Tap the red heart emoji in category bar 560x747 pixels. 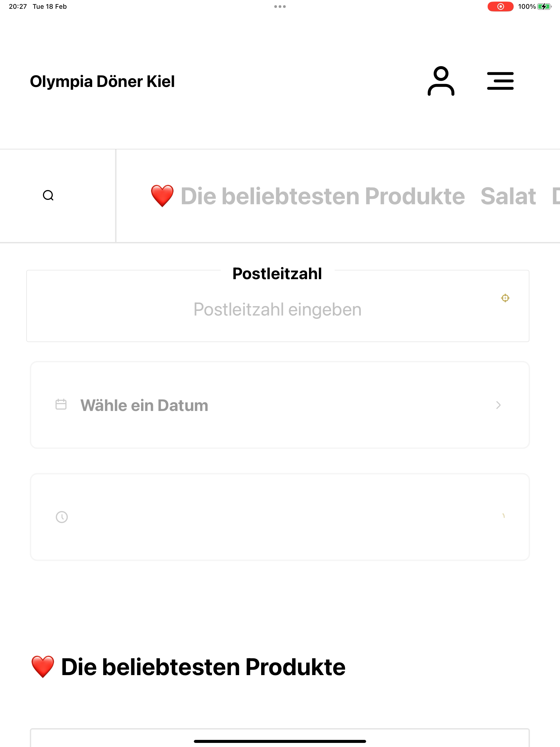[162, 196]
